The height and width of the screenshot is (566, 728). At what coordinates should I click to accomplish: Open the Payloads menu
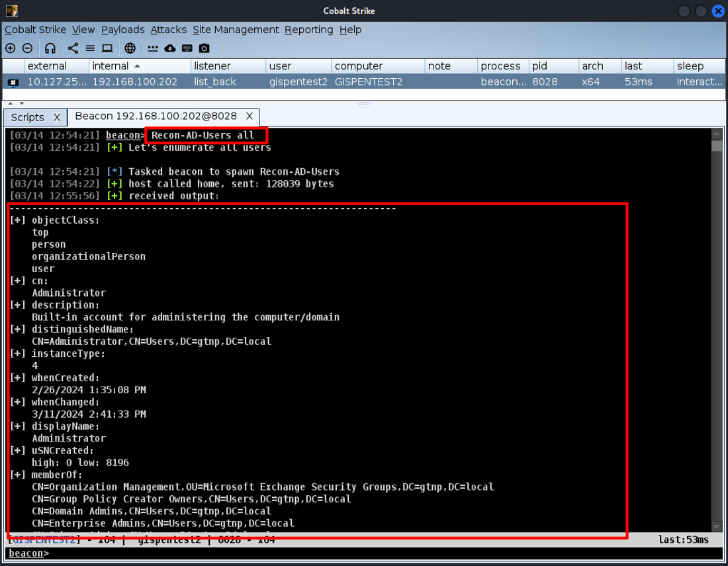123,30
